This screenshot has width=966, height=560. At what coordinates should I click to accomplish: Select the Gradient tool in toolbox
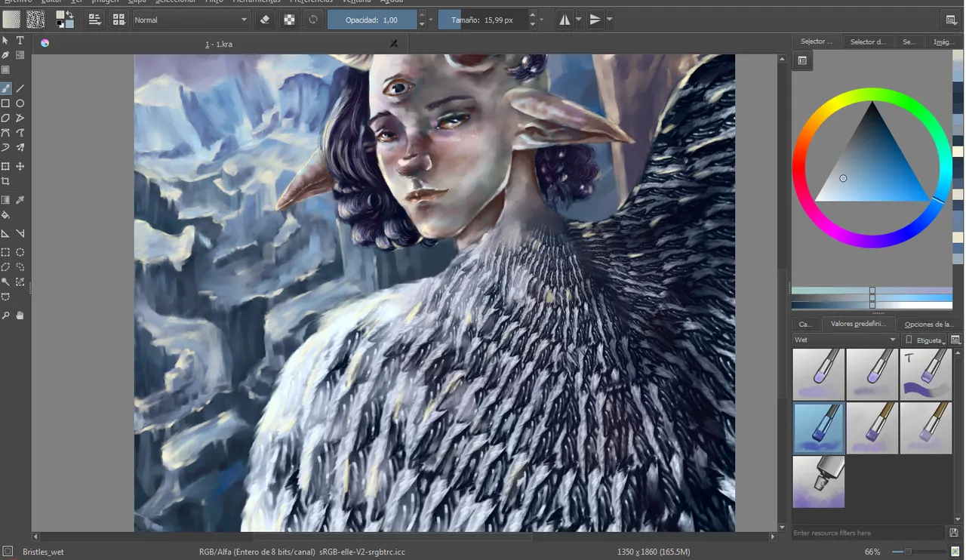point(5,200)
